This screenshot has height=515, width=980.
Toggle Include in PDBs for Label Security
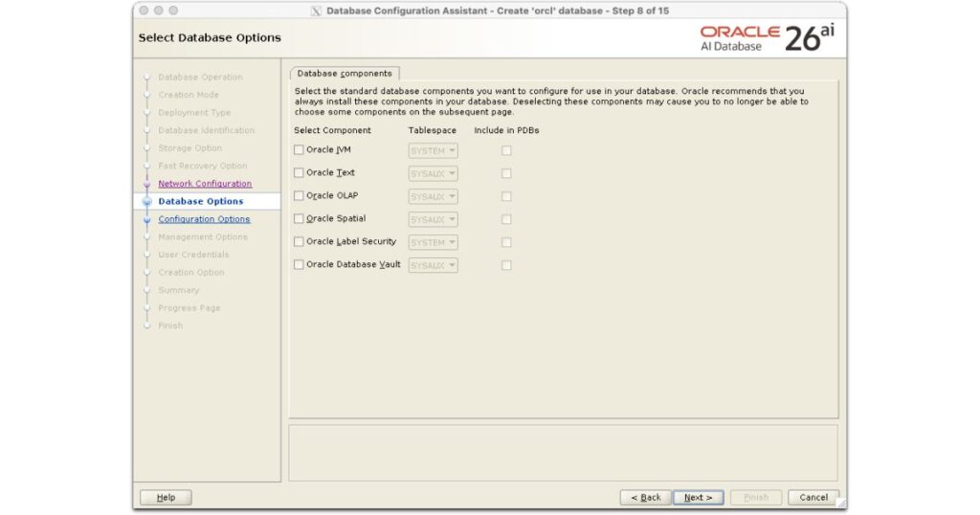tap(506, 242)
